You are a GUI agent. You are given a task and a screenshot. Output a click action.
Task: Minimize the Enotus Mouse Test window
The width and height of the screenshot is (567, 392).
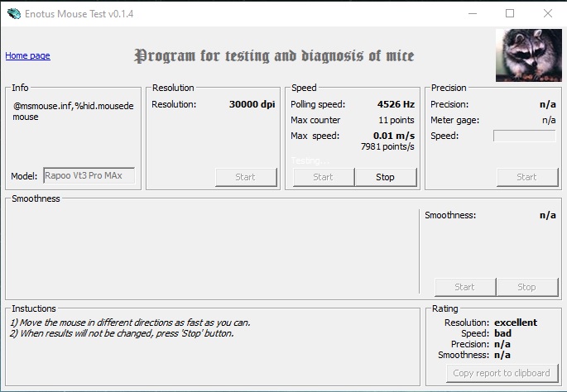473,14
